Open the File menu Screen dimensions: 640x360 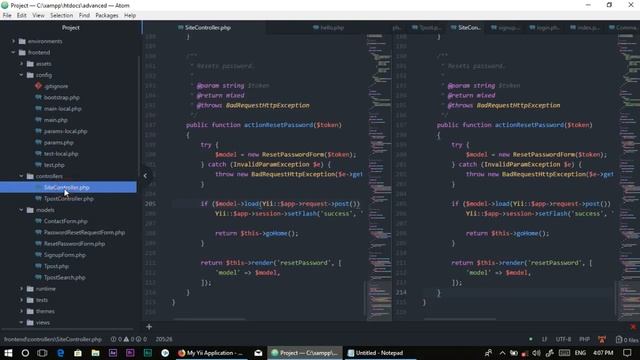7,16
